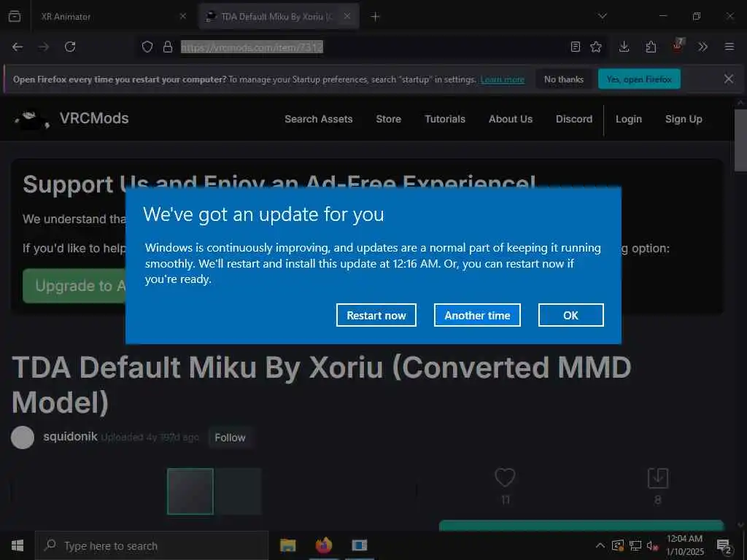Click the Login link

[x=628, y=119]
